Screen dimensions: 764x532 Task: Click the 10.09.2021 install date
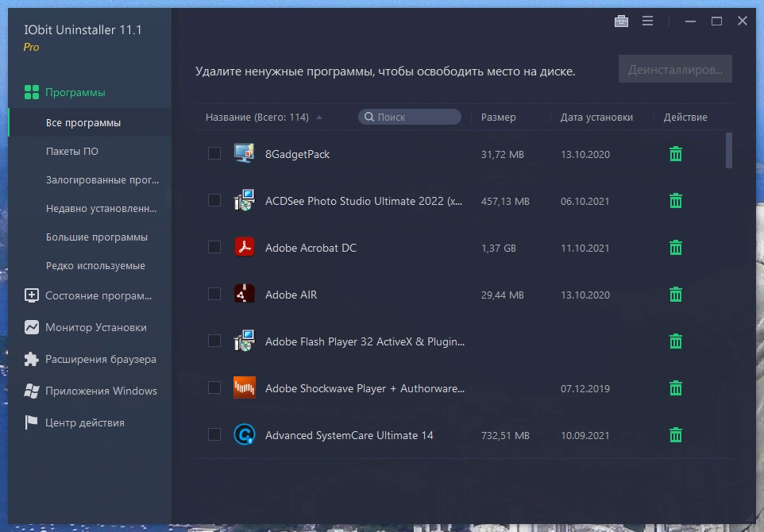pyautogui.click(x=585, y=435)
